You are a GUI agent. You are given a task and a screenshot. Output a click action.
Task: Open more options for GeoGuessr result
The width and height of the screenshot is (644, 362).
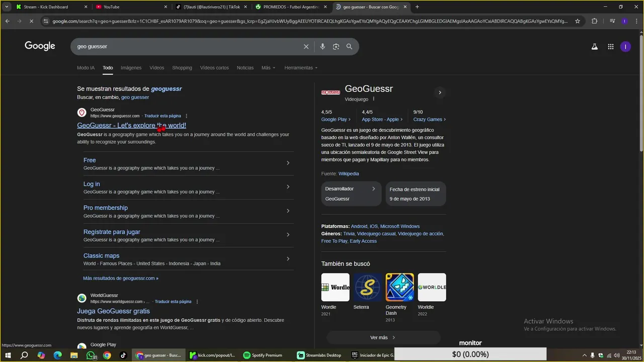click(186, 116)
